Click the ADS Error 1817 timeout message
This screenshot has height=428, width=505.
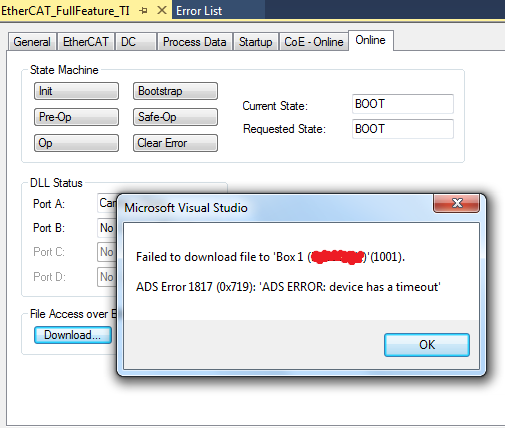(288, 287)
